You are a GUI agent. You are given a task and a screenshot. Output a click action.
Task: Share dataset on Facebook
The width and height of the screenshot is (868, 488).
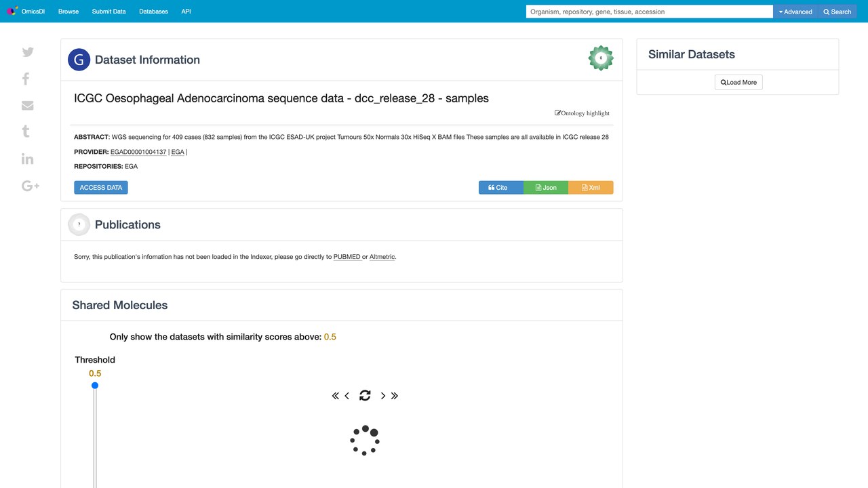point(26,79)
